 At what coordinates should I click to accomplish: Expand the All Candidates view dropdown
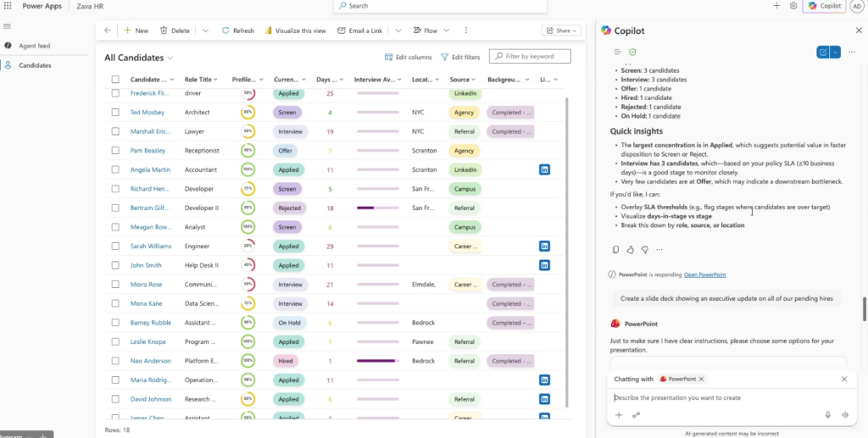[x=170, y=58]
